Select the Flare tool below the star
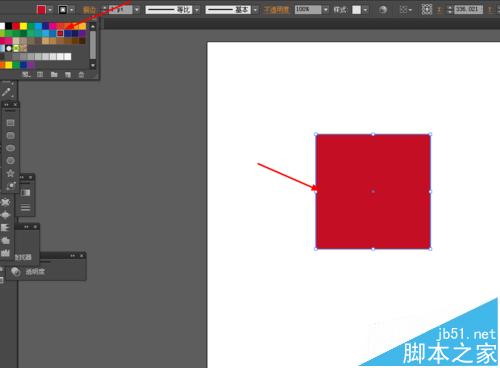The height and width of the screenshot is (368, 500). (11, 186)
